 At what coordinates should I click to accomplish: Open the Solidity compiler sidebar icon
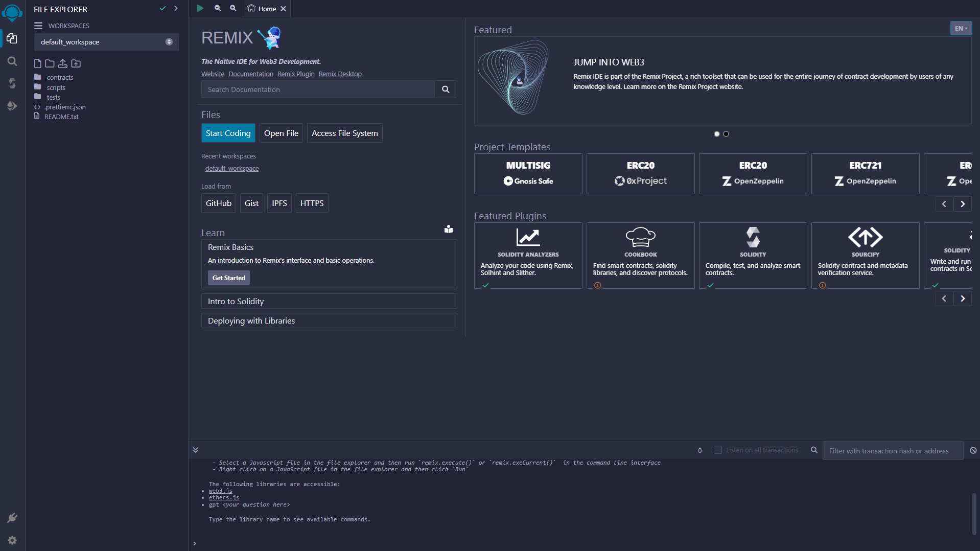pyautogui.click(x=12, y=83)
